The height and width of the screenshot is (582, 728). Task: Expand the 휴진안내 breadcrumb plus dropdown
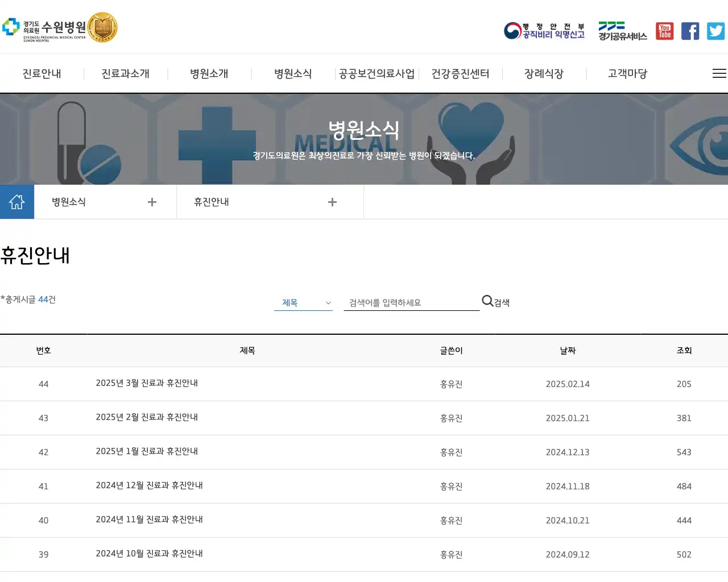[332, 202]
